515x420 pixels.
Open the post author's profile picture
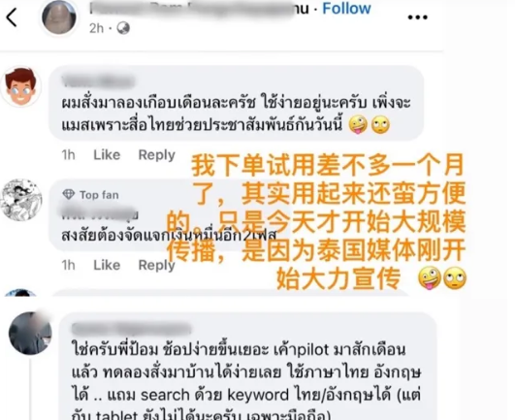(x=59, y=16)
